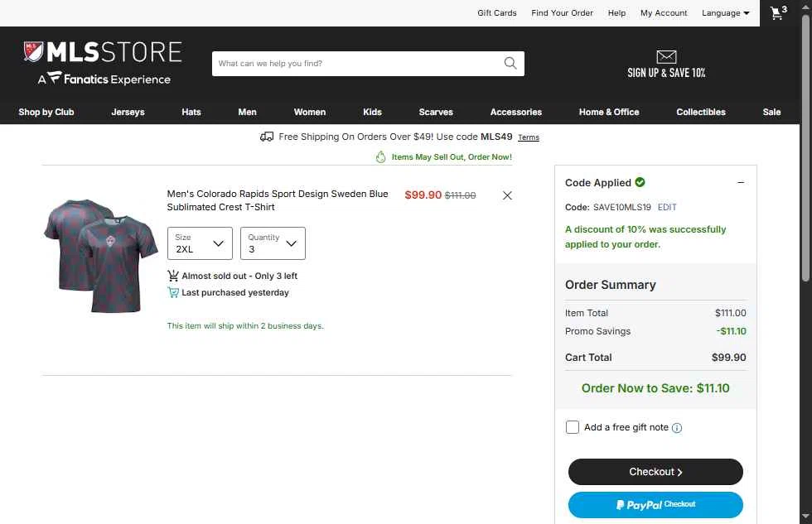Click the free shipping truck icon
This screenshot has width=812, height=524.
[267, 137]
